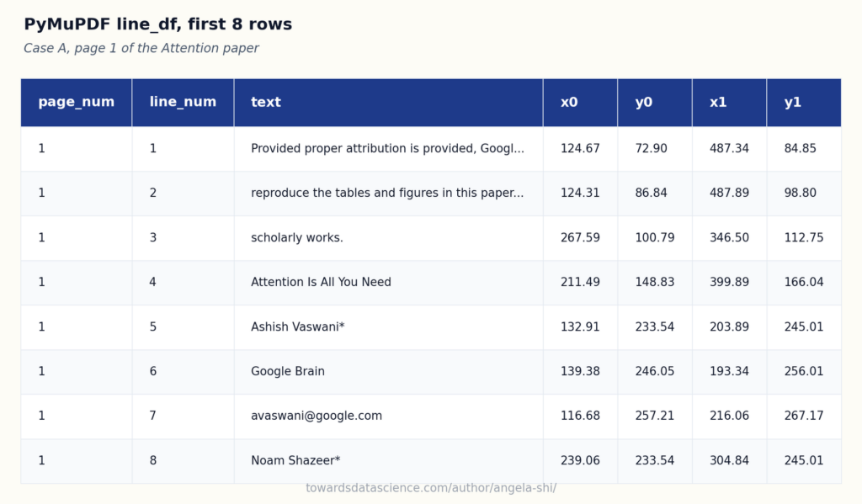Select the x0 value 267.59
Image resolution: width=862 pixels, height=504 pixels.
point(581,238)
